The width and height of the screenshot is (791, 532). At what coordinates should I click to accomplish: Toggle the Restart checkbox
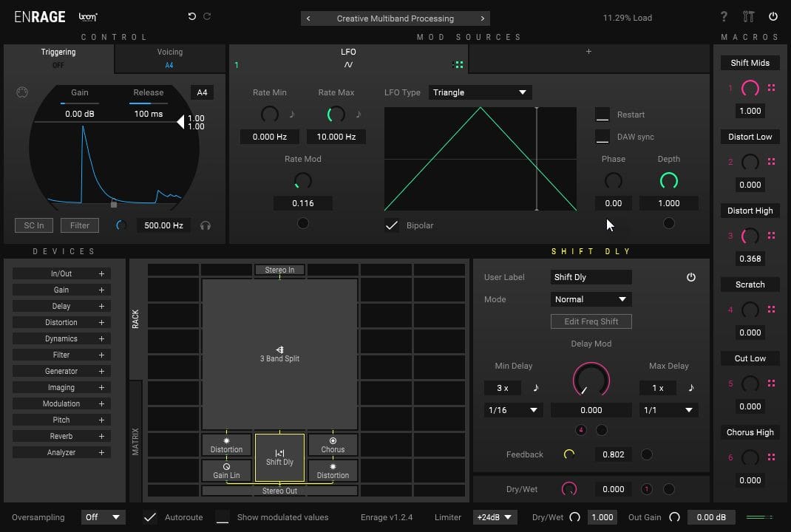(x=602, y=115)
